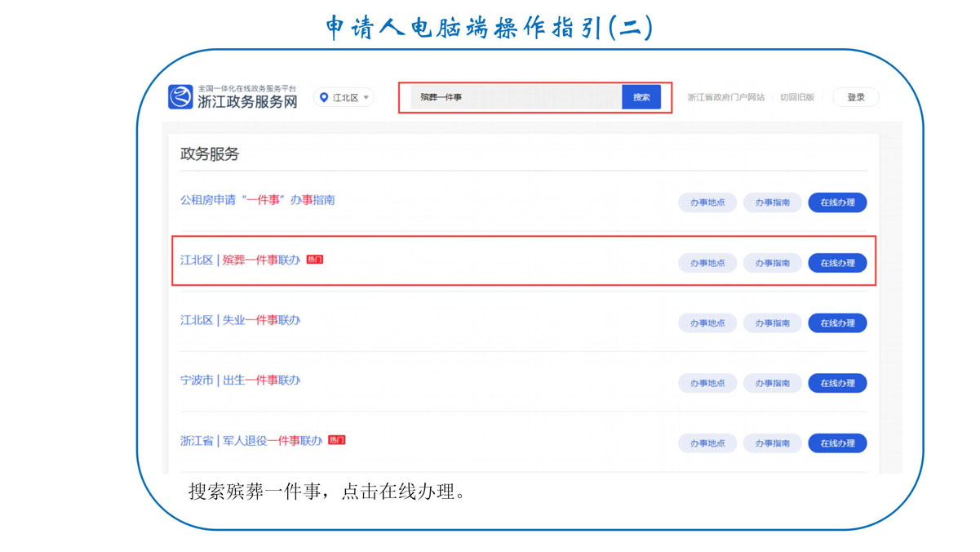Open 江北区 | 殡葬一件事联办 result
Screen dimensions: 980x552
tap(240, 260)
